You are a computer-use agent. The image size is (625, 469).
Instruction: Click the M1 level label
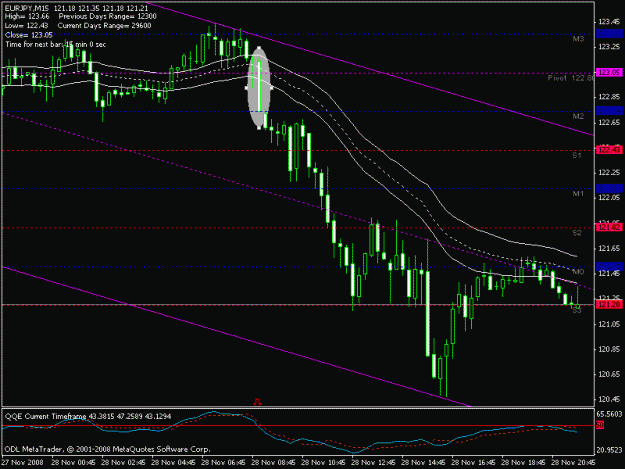pyautogui.click(x=578, y=194)
